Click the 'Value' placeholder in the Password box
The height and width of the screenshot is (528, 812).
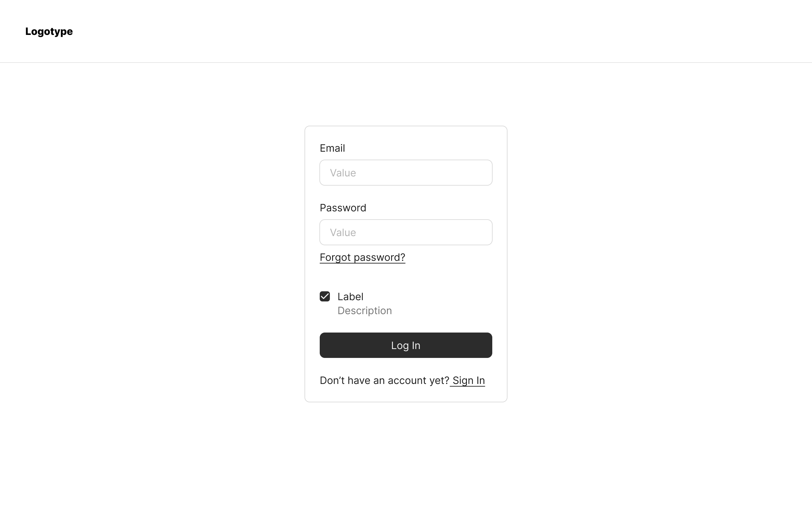coord(343,233)
